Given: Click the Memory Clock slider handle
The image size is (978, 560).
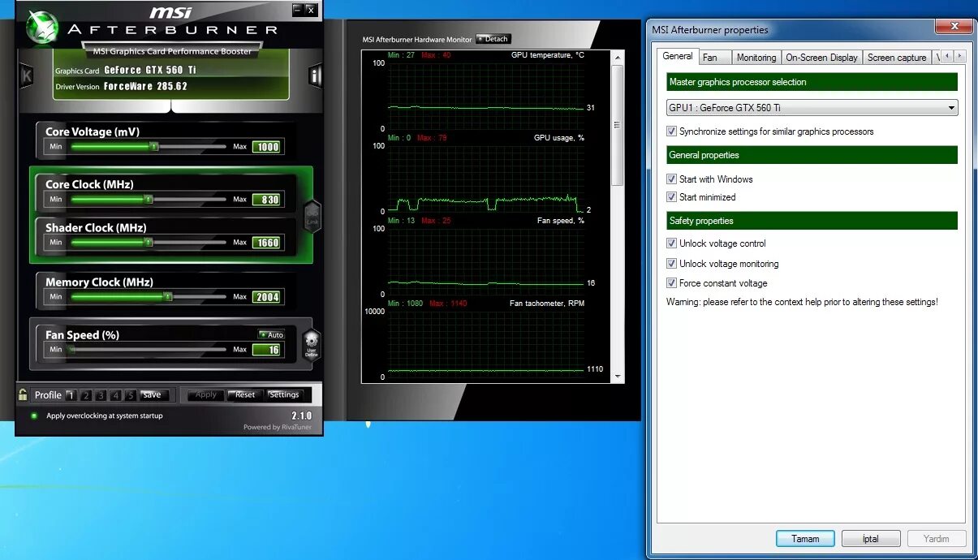Looking at the screenshot, I should pos(168,296).
